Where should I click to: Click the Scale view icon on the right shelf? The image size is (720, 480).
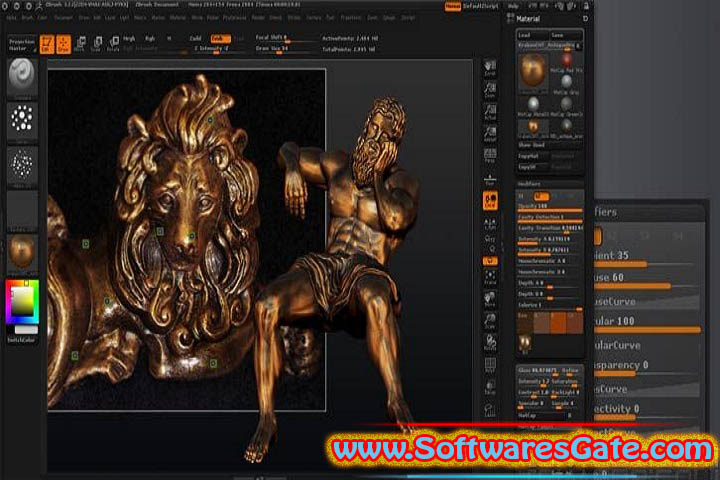click(490, 321)
